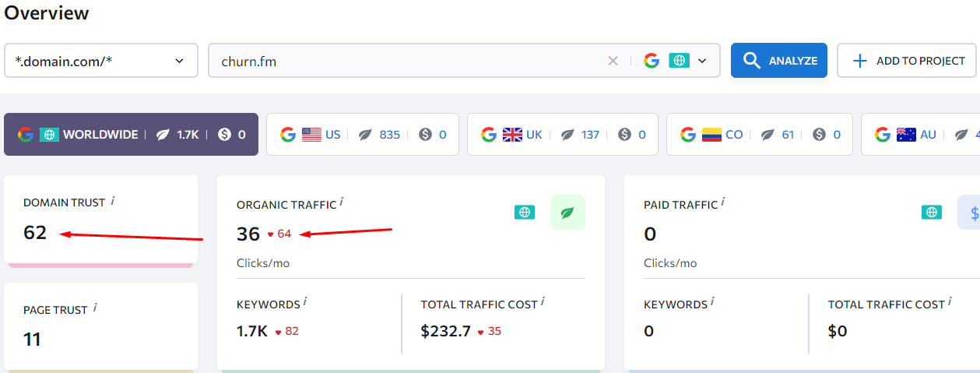Click the Colombia flag icon

(x=711, y=135)
